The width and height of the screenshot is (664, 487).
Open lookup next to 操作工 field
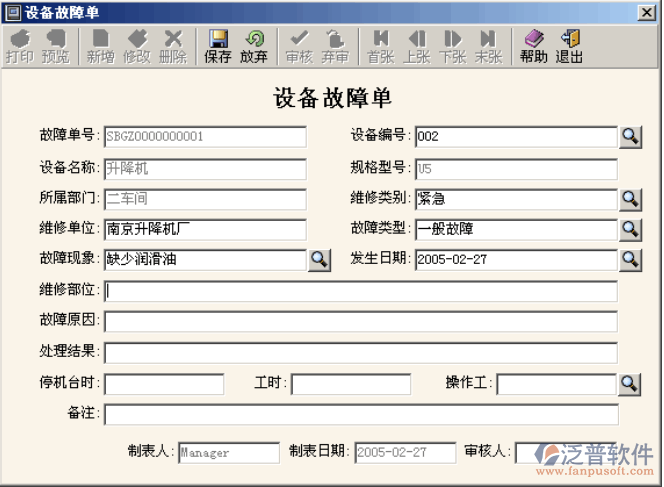pos(630,384)
